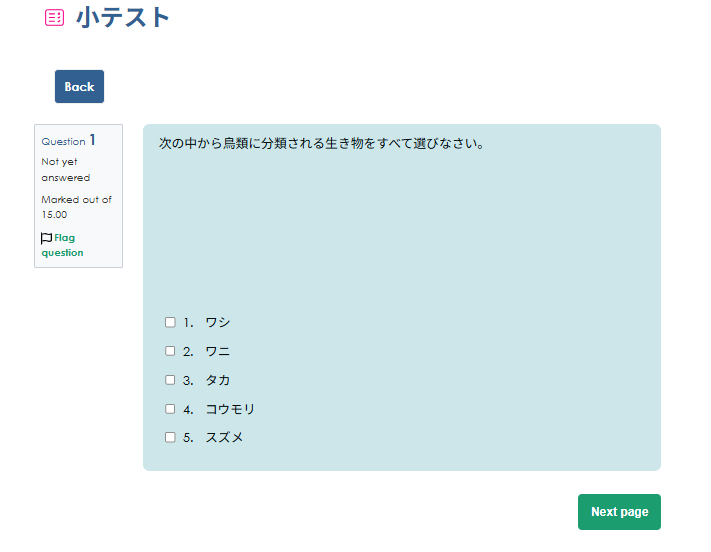The height and width of the screenshot is (552, 711).
Task: Click the 小テスト page heading
Action: [x=123, y=17]
